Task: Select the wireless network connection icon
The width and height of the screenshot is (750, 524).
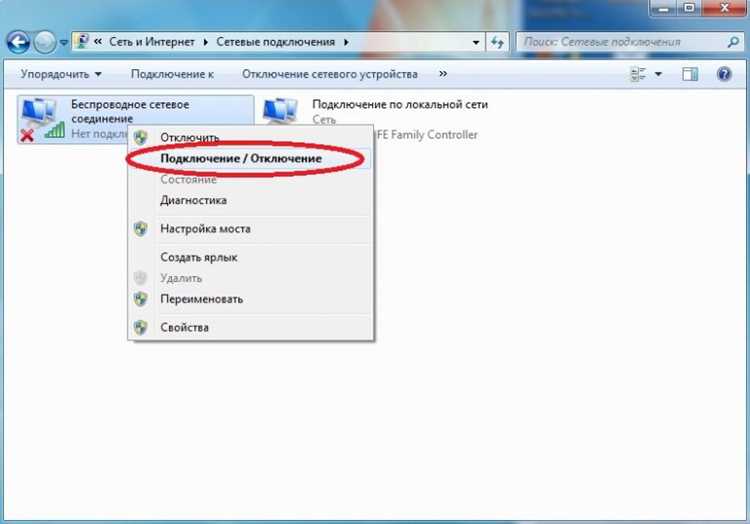Action: pyautogui.click(x=42, y=120)
